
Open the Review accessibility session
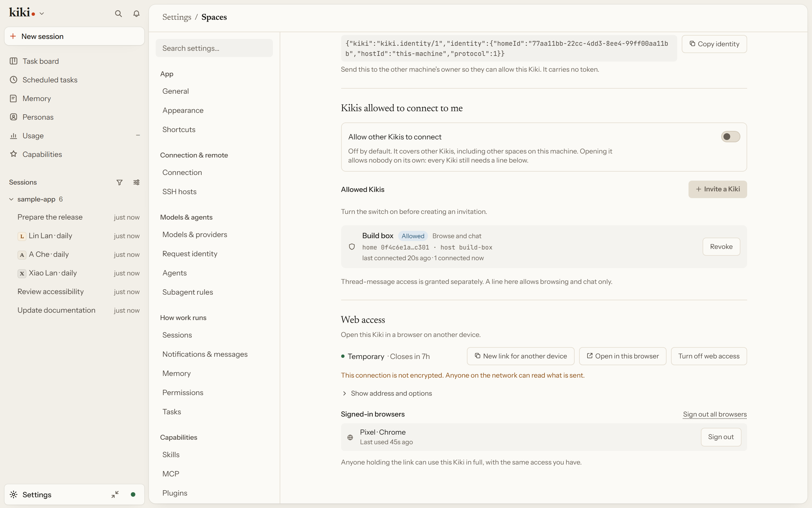coord(74,292)
